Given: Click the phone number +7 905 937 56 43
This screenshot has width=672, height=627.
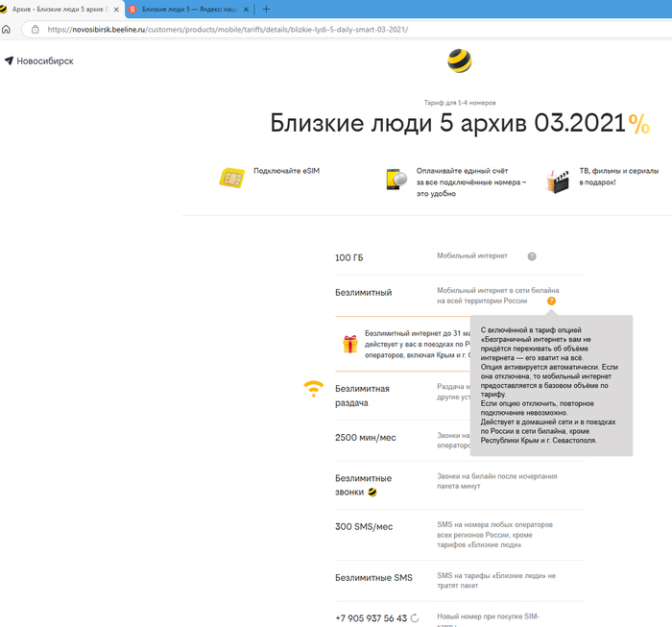Looking at the screenshot, I should point(371,618).
